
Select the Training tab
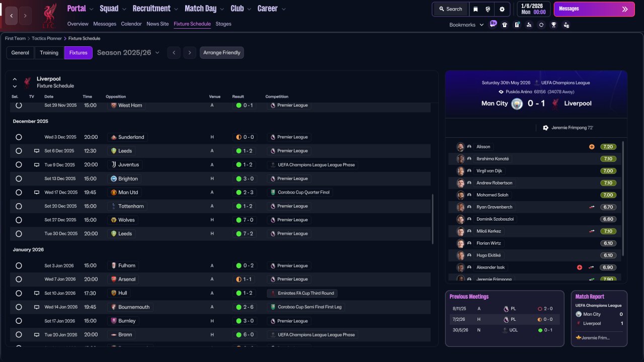click(49, 53)
